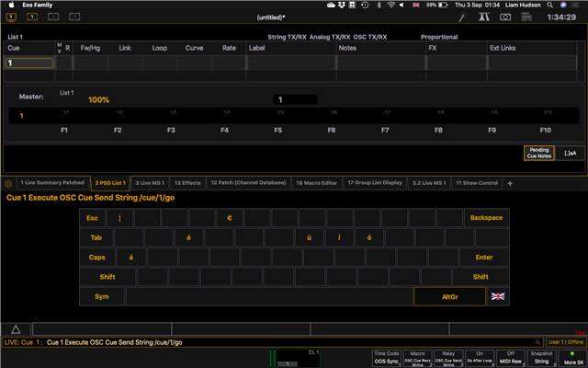Screen dimensions: 588x368
Task: Click the camera snapshot icon in top toolbar
Action: [505, 17]
